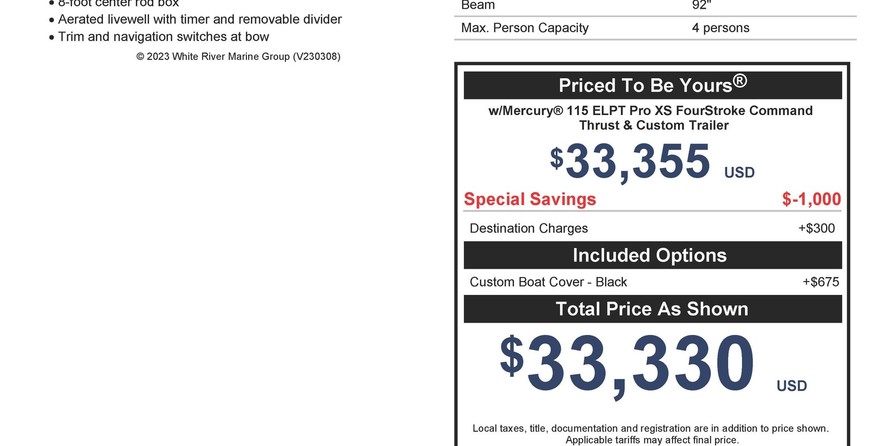
Task: Click the Total Price As Shown header
Action: coord(652,309)
